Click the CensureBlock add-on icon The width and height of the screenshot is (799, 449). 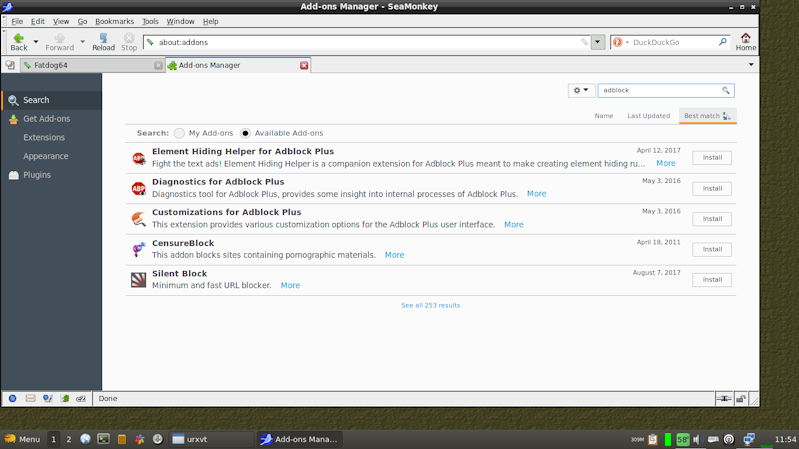click(x=139, y=249)
